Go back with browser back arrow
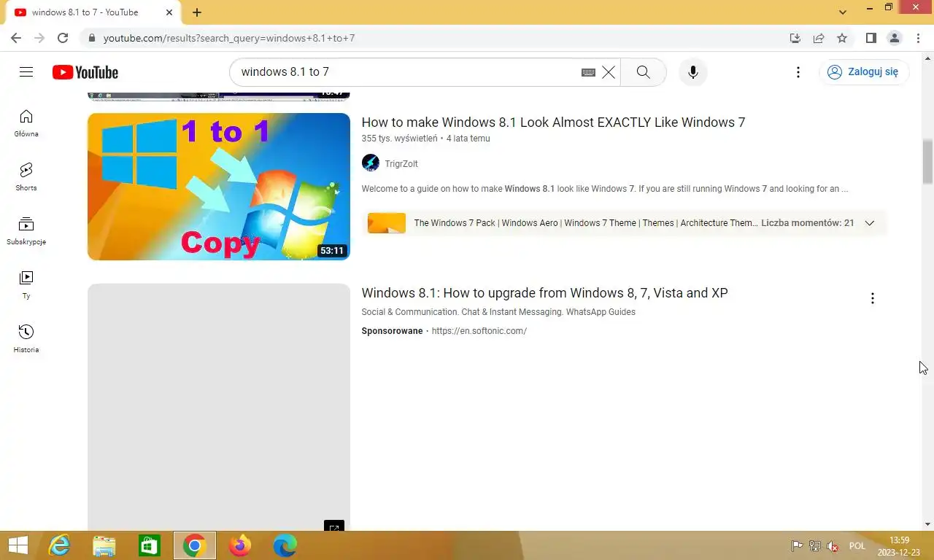The width and height of the screenshot is (934, 560). (16, 38)
